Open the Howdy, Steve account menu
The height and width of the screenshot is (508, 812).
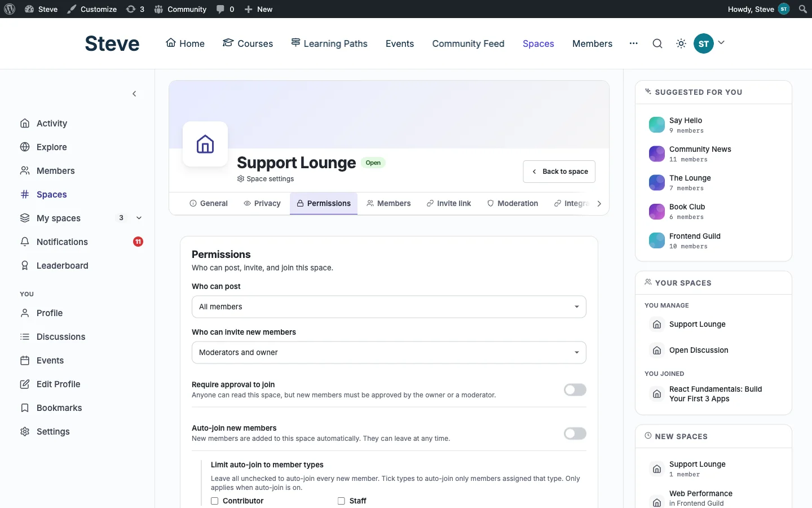click(758, 9)
